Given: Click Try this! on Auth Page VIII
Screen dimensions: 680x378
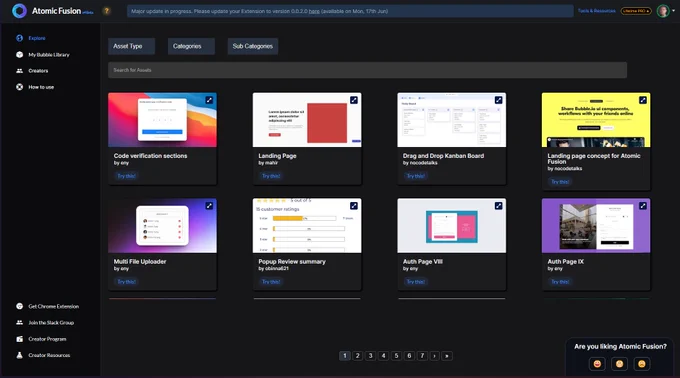Looking at the screenshot, I should point(415,282).
